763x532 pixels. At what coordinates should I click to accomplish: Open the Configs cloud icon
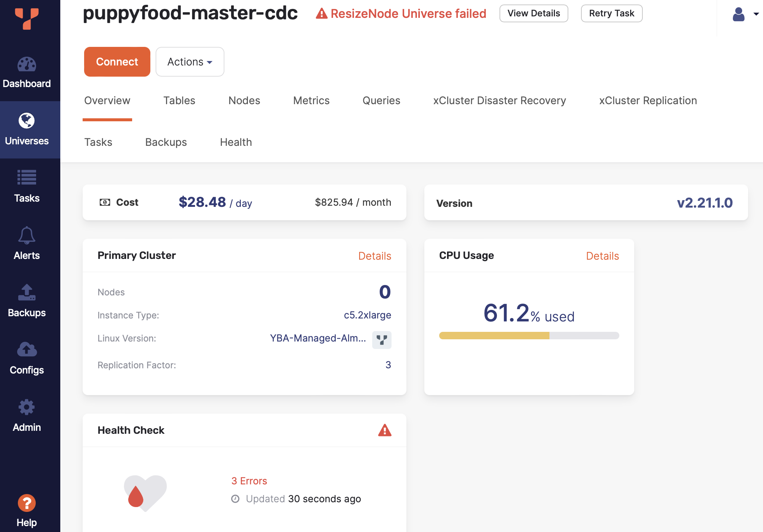(x=26, y=349)
